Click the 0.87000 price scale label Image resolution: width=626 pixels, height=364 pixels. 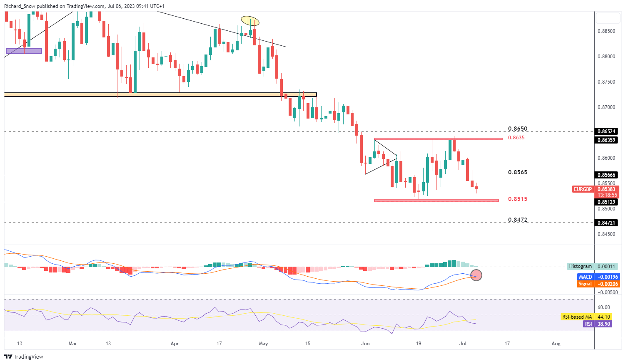pyautogui.click(x=606, y=107)
